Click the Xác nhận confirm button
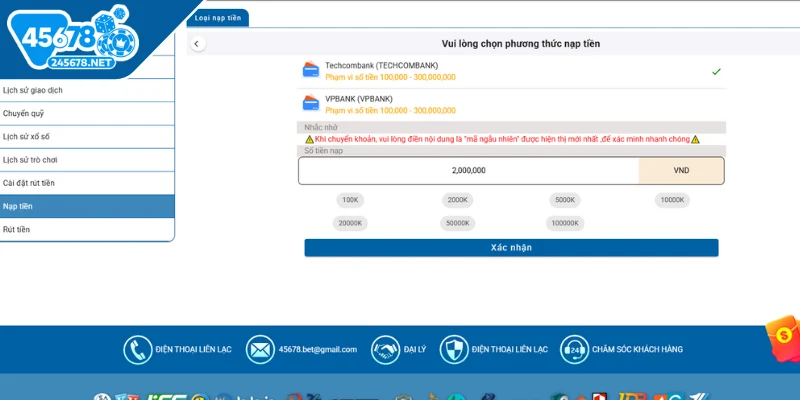 click(x=511, y=248)
